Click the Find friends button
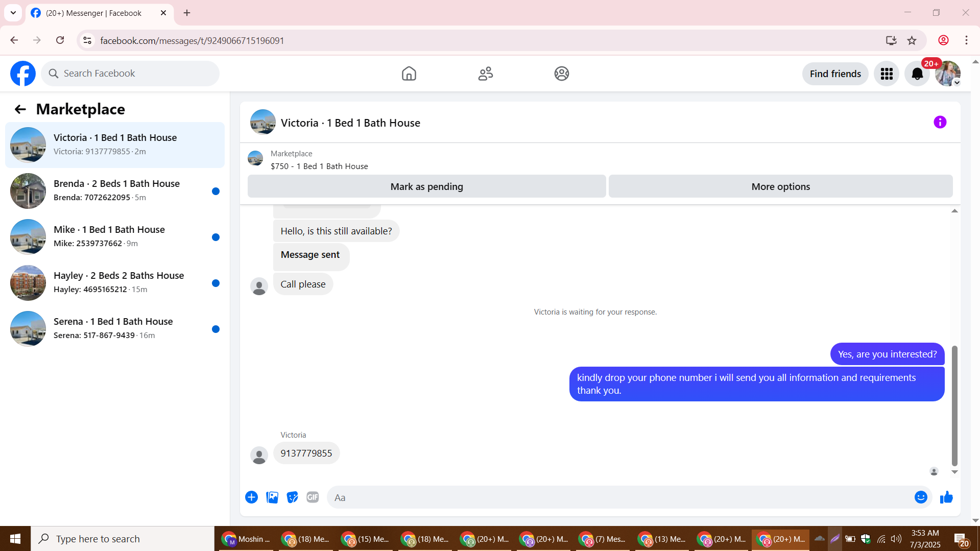 coord(835,74)
